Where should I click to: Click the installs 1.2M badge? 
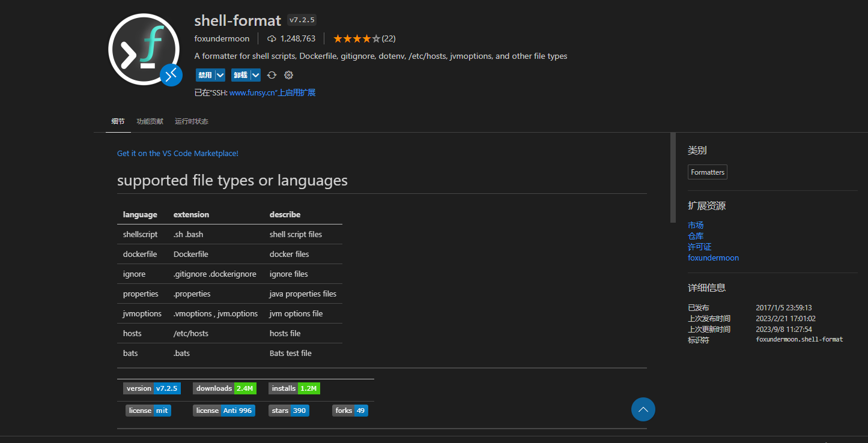294,388
